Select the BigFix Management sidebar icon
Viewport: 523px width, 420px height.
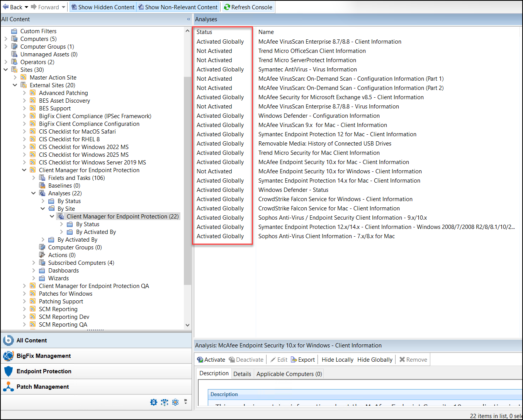pos(8,356)
